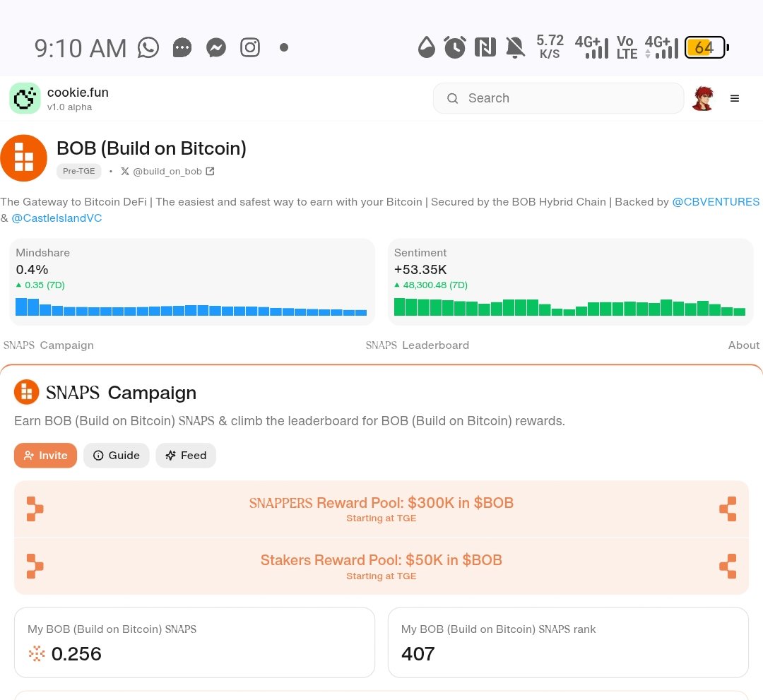This screenshot has width=763, height=700.
Task: Open the hamburger menu
Action: click(x=735, y=98)
